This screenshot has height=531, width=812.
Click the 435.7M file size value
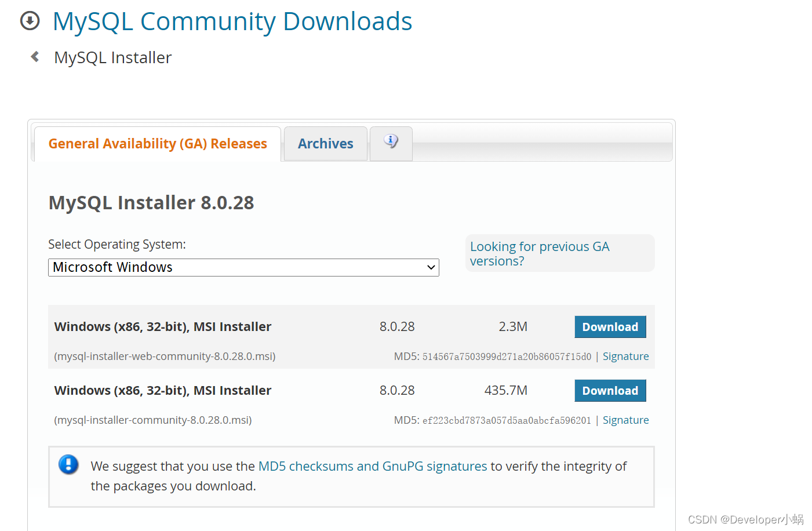[x=506, y=390]
